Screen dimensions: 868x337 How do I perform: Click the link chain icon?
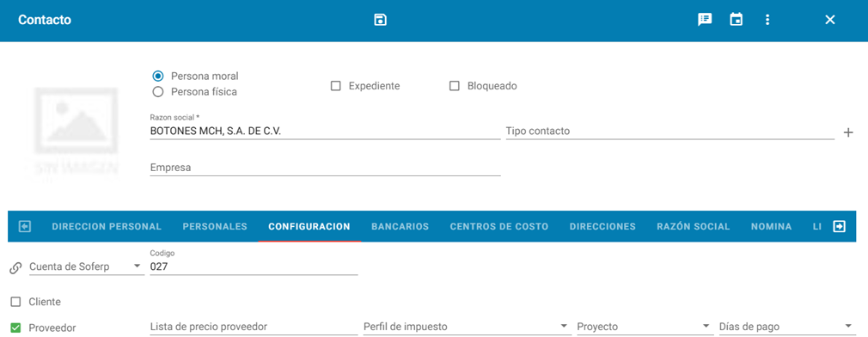point(15,268)
